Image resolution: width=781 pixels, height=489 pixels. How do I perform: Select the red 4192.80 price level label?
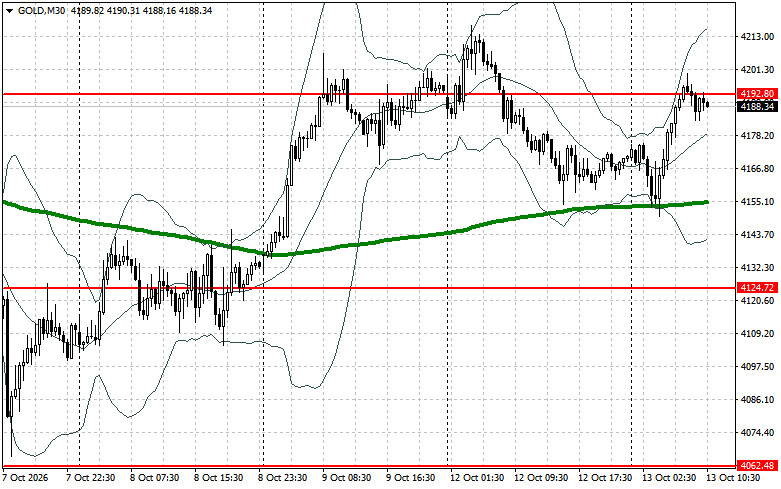(x=757, y=94)
